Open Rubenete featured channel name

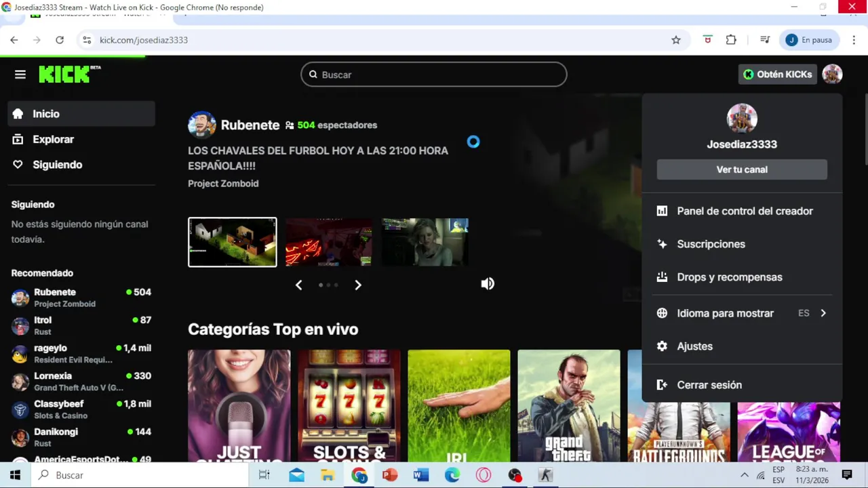coord(250,125)
